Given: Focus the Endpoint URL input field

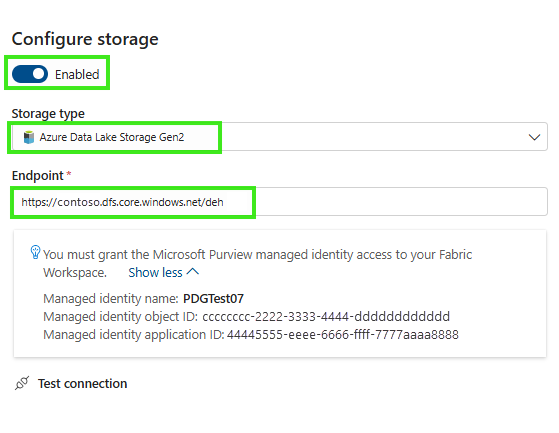Looking at the screenshot, I should point(280,202).
